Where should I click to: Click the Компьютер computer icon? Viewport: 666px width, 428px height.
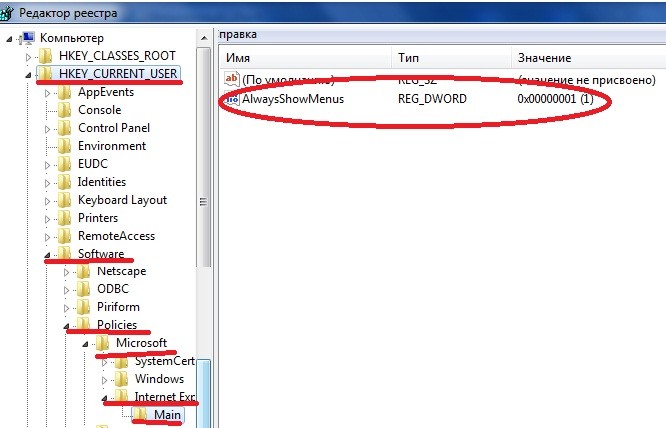[x=28, y=38]
